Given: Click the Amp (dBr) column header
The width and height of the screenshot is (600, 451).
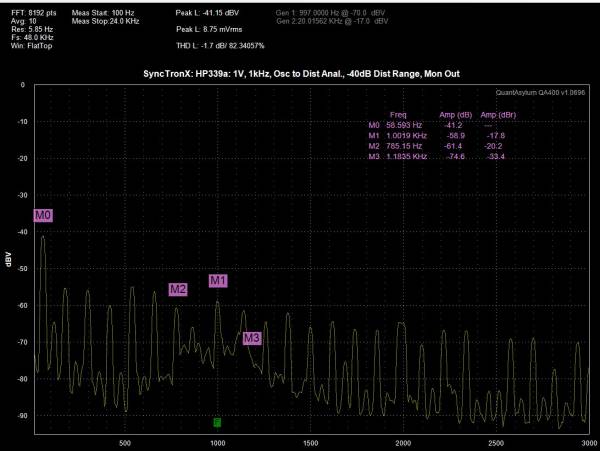Looking at the screenshot, I should 498,114.
